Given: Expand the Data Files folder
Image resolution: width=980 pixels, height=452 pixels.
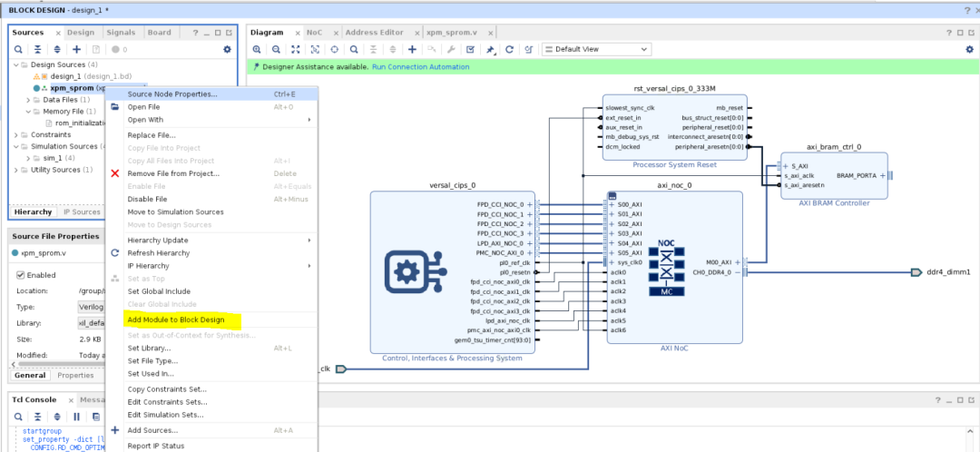Looking at the screenshot, I should tap(28, 100).
